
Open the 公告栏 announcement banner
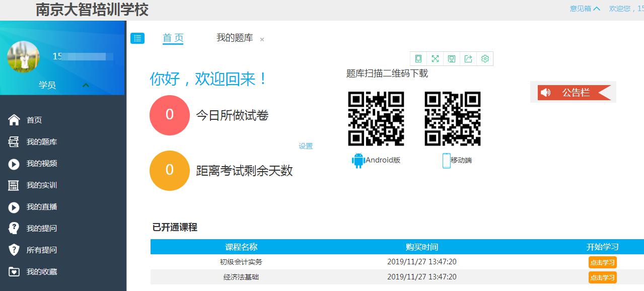pos(574,93)
